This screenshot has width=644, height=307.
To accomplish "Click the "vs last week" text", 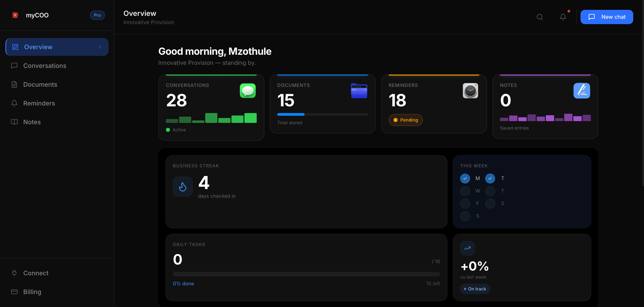I will [473, 277].
